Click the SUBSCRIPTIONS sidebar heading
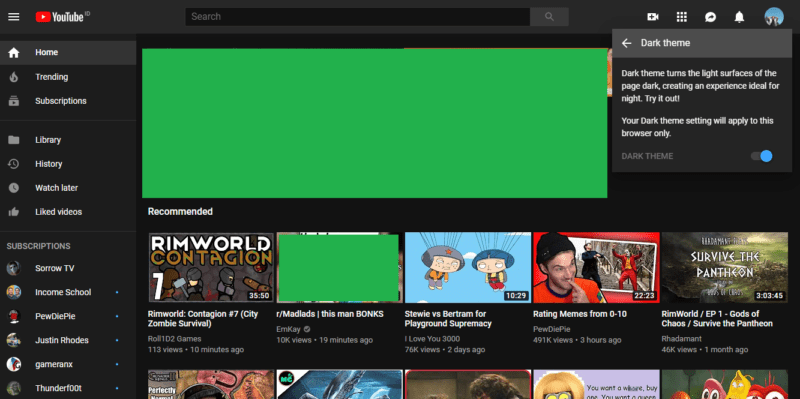The image size is (800, 399). [39, 246]
